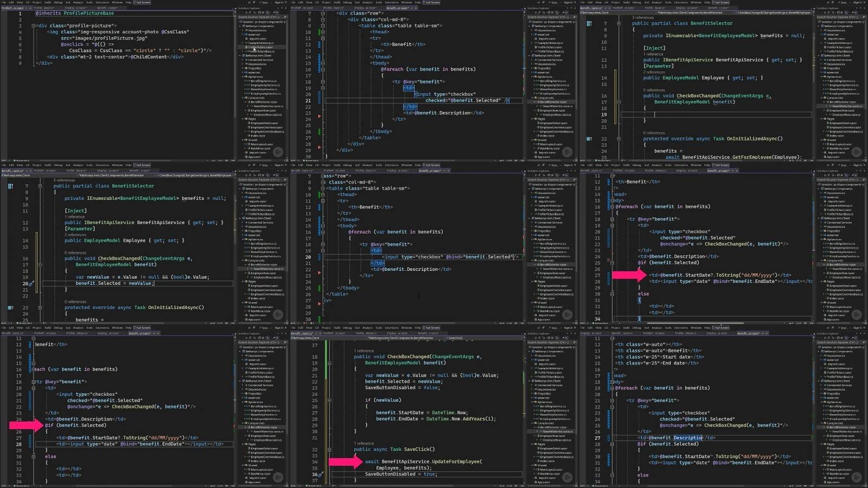Image resolution: width=868 pixels, height=488 pixels.
Task: Click "<th class="w-25">Start date</th>" code line
Action: click(x=659, y=357)
